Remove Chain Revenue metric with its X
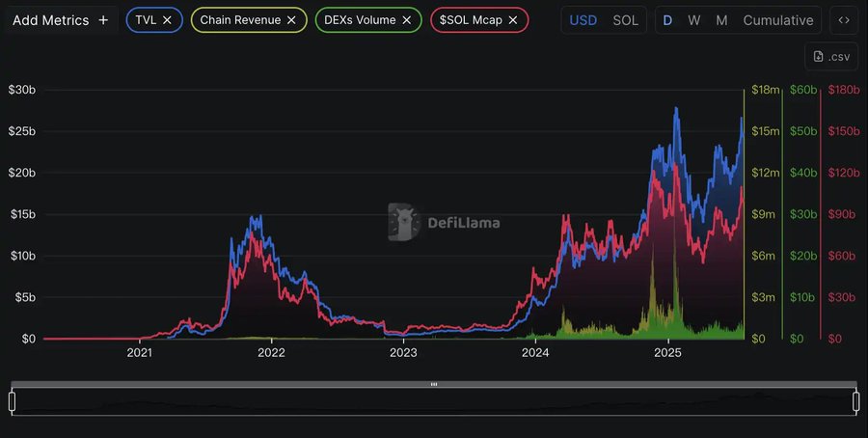The height and width of the screenshot is (438, 868). click(290, 20)
